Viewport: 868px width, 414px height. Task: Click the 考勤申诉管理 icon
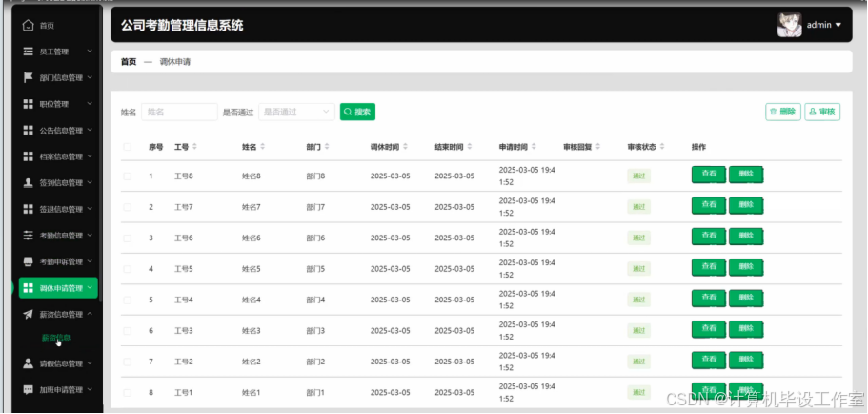click(x=28, y=261)
